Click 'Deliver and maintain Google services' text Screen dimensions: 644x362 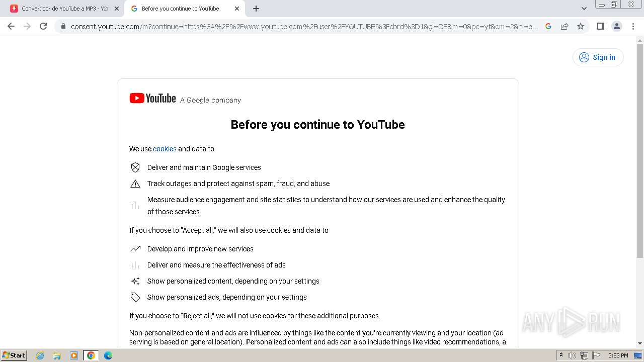[204, 167]
